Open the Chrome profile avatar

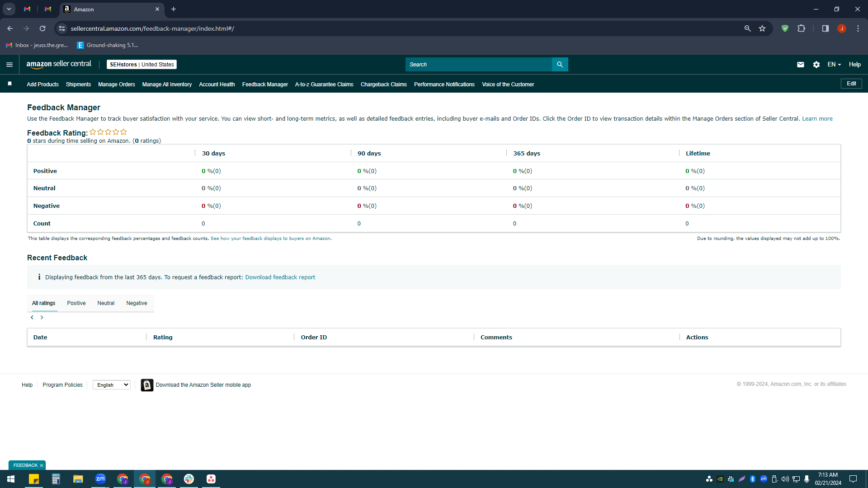point(842,28)
